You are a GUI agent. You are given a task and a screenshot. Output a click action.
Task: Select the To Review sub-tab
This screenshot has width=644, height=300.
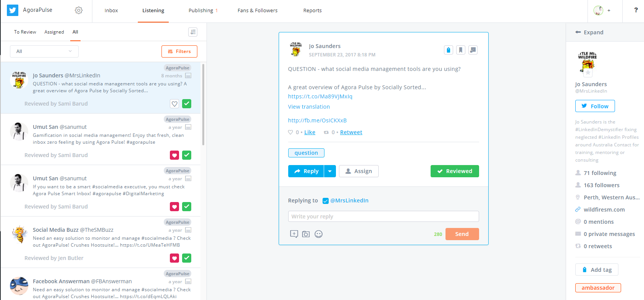point(25,32)
